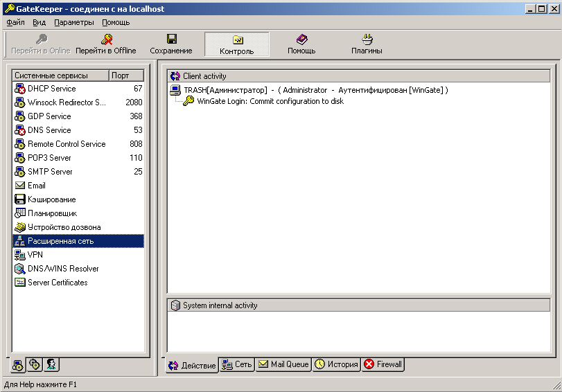
Task: Select Устройство дозвона entry text
Action: (x=64, y=227)
